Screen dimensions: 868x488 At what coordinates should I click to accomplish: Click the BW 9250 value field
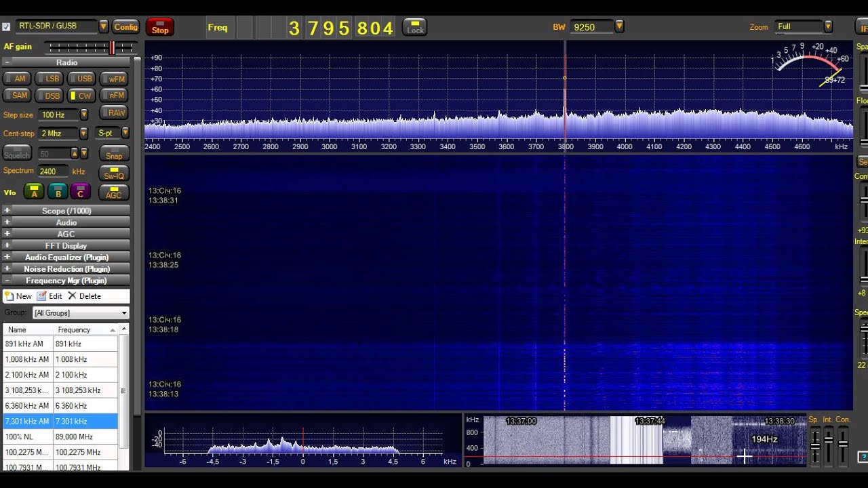coord(591,27)
